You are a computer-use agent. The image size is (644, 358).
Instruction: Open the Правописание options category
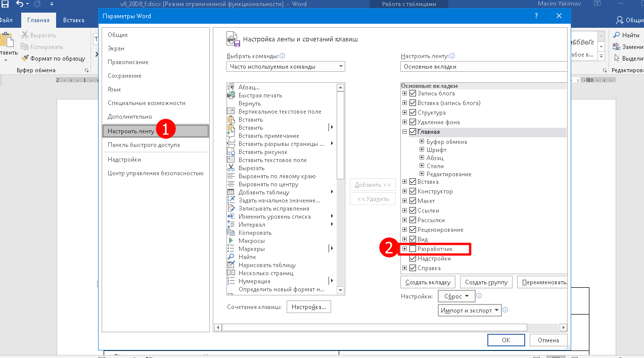[x=155, y=62]
